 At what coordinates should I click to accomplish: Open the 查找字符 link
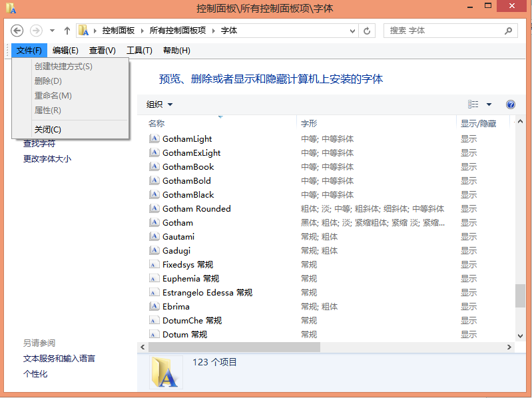tap(39, 143)
